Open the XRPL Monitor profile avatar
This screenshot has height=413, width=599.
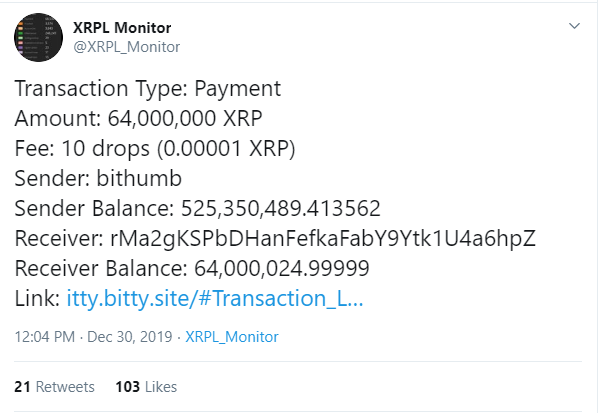pos(38,37)
